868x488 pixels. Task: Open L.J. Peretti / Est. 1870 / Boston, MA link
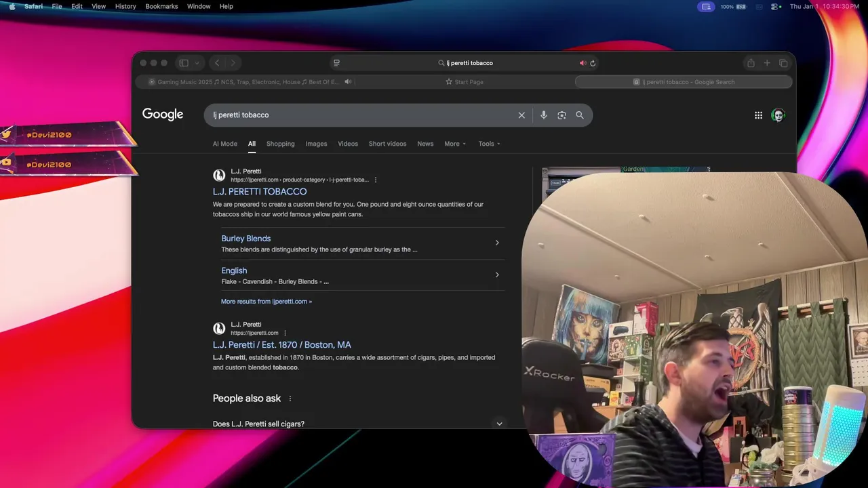pyautogui.click(x=282, y=345)
